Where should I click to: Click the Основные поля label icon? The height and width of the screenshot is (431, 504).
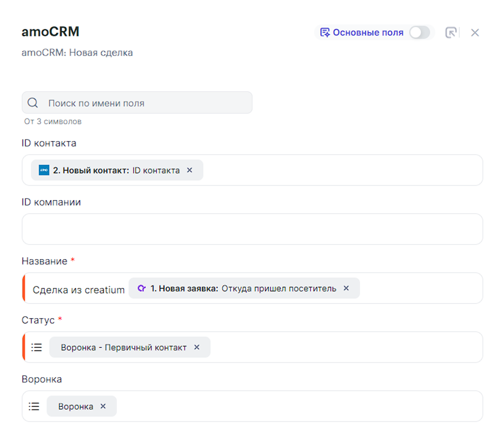pos(325,32)
